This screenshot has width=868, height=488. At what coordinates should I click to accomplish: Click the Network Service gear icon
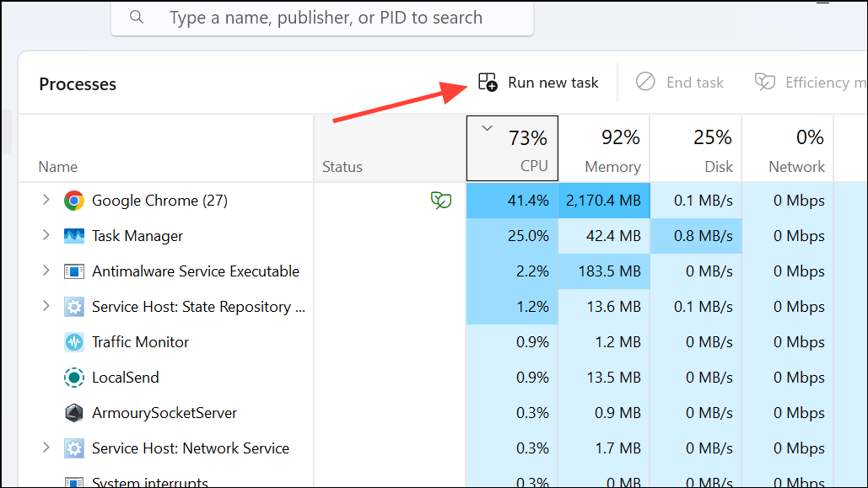73,448
